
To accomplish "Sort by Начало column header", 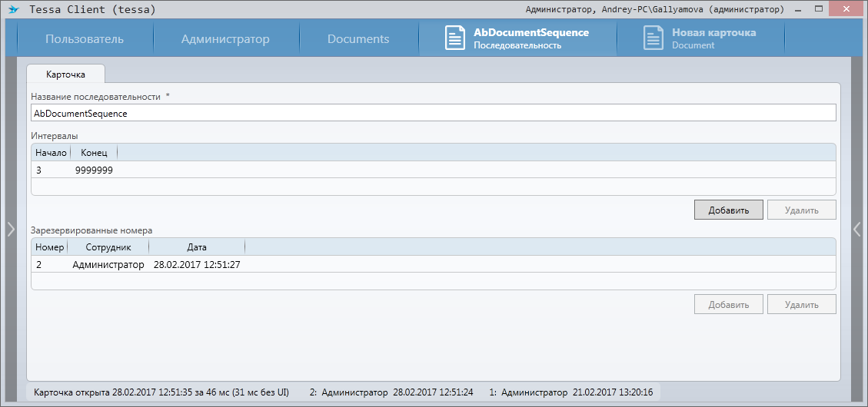I will [x=51, y=152].
